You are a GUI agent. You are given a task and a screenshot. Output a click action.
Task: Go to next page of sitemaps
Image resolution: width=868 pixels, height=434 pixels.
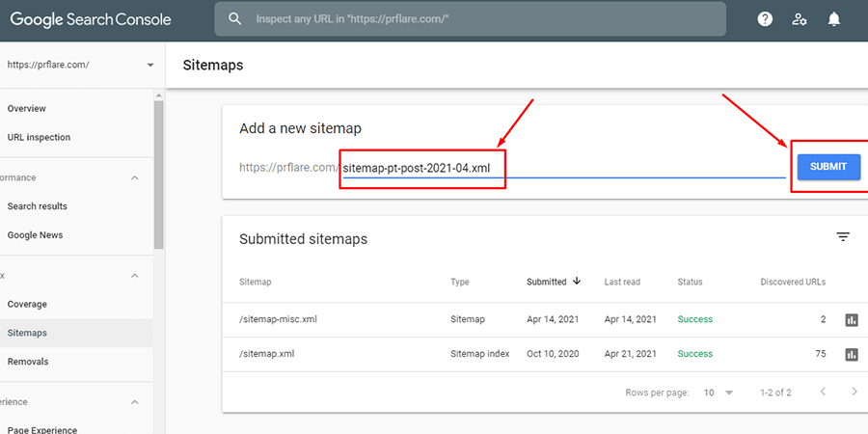pos(854,393)
